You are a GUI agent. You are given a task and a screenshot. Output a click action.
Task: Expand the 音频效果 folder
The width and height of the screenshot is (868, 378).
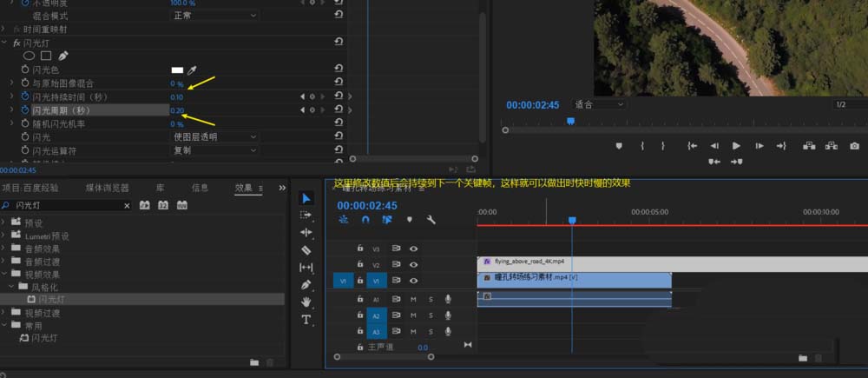pos(4,249)
